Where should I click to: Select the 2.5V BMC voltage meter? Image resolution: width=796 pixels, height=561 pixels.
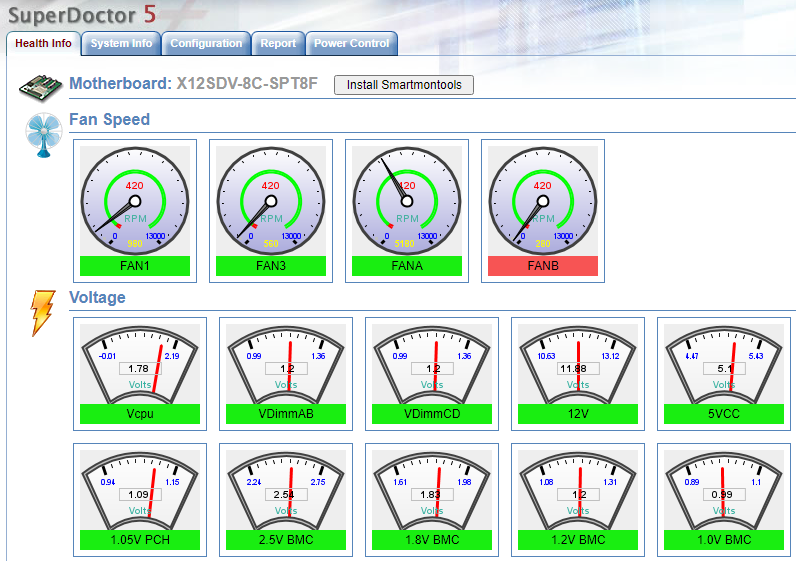coord(286,490)
